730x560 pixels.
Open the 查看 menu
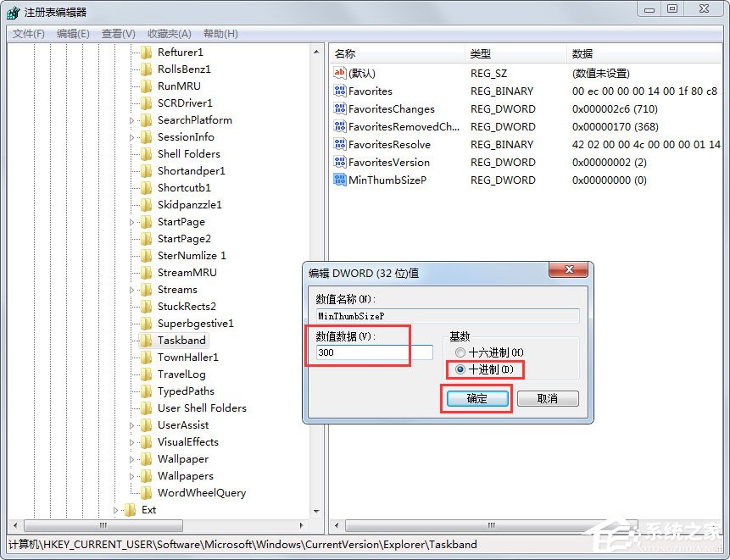tap(116, 33)
